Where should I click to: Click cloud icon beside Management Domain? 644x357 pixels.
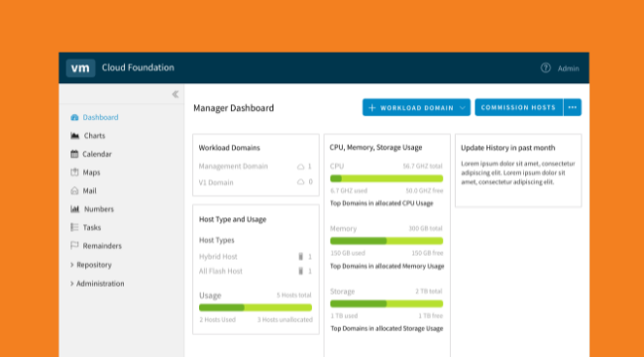[300, 167]
